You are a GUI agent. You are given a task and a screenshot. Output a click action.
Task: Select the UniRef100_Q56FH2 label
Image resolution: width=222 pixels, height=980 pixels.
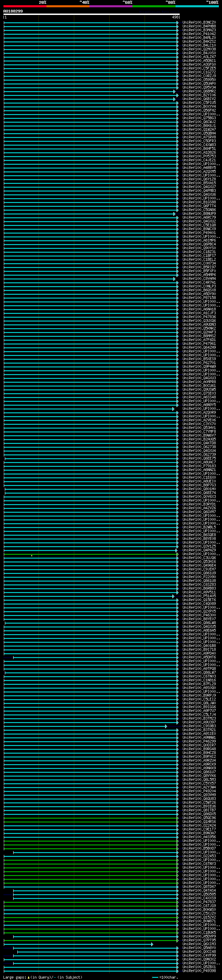click(199, 110)
